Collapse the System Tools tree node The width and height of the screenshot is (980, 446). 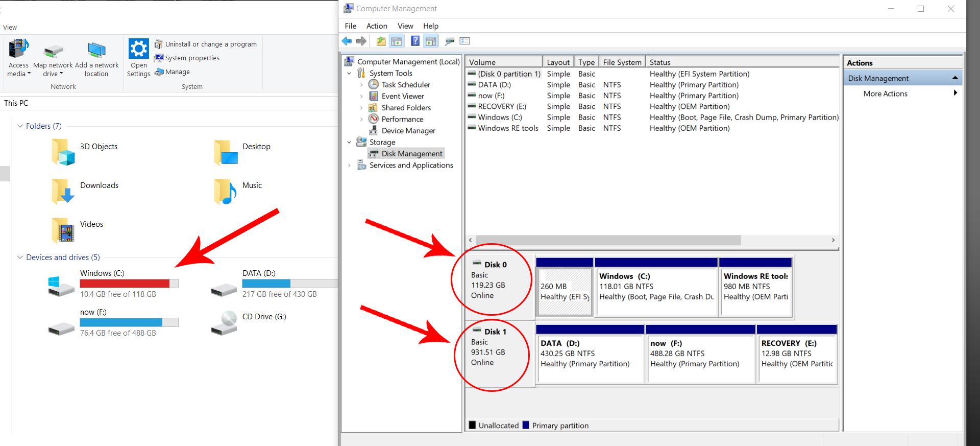click(x=349, y=74)
